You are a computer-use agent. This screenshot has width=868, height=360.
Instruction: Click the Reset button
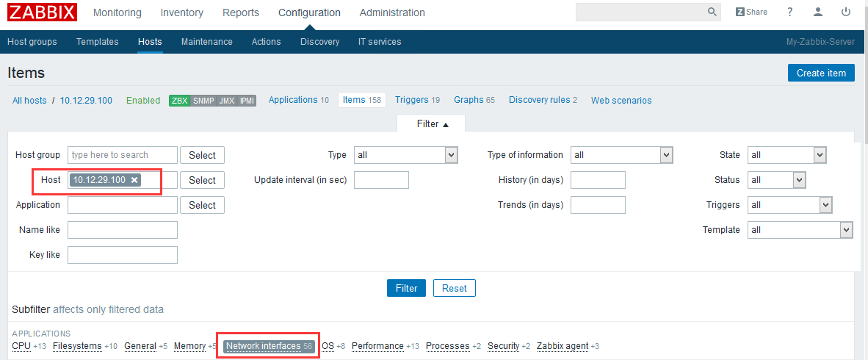pyautogui.click(x=455, y=288)
